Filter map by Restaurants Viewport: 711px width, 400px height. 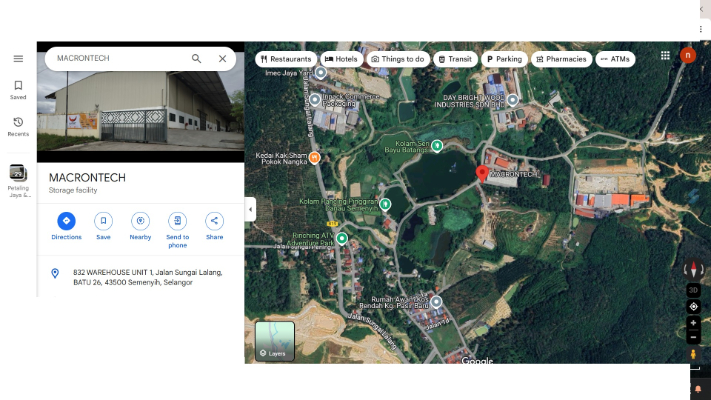coord(286,59)
